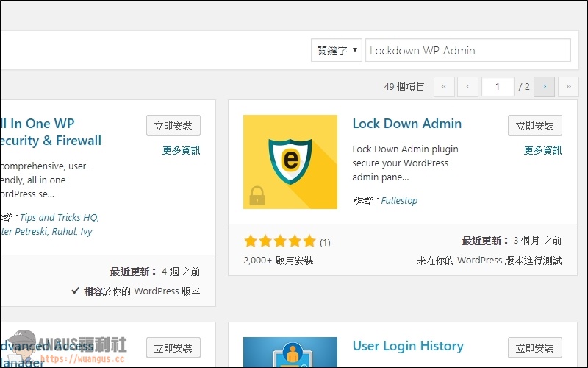Jump to last page of results
Image resolution: width=588 pixels, height=368 pixels.
coord(568,87)
